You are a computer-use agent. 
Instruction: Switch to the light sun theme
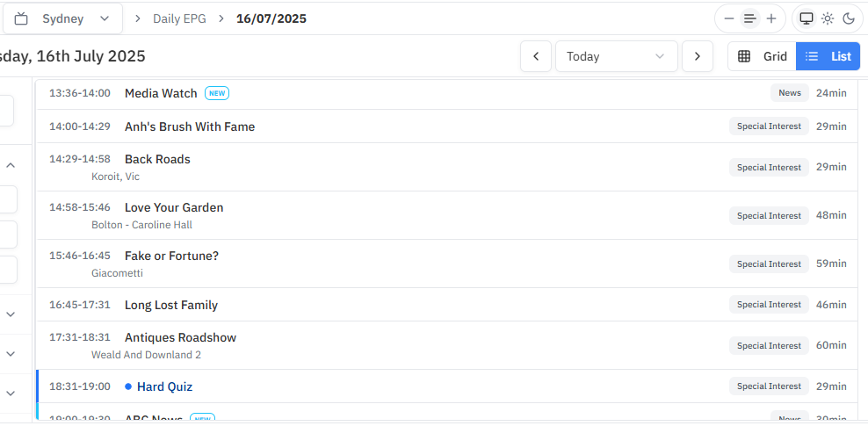(828, 18)
